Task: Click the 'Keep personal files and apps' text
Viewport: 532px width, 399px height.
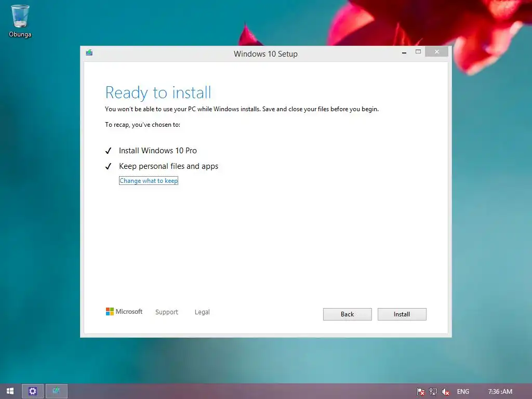Action: tap(169, 166)
